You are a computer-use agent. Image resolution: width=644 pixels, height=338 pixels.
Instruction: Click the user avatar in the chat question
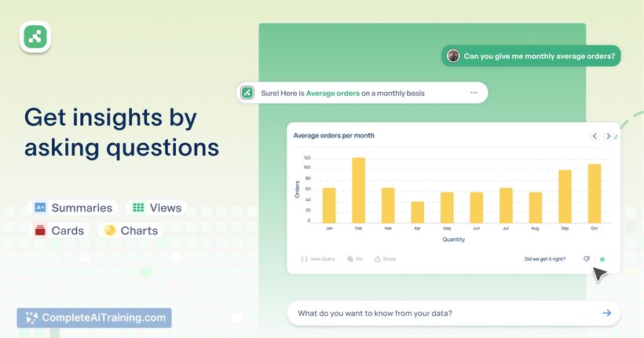[x=453, y=56]
